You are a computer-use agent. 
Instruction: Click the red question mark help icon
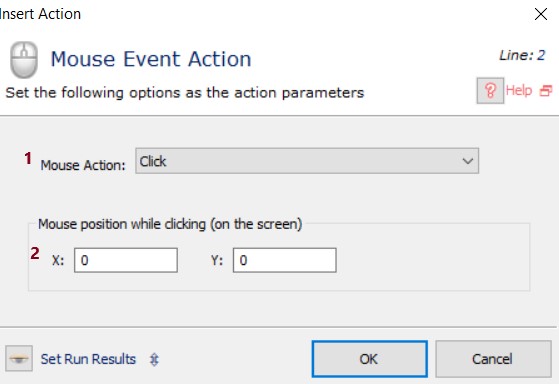point(490,91)
